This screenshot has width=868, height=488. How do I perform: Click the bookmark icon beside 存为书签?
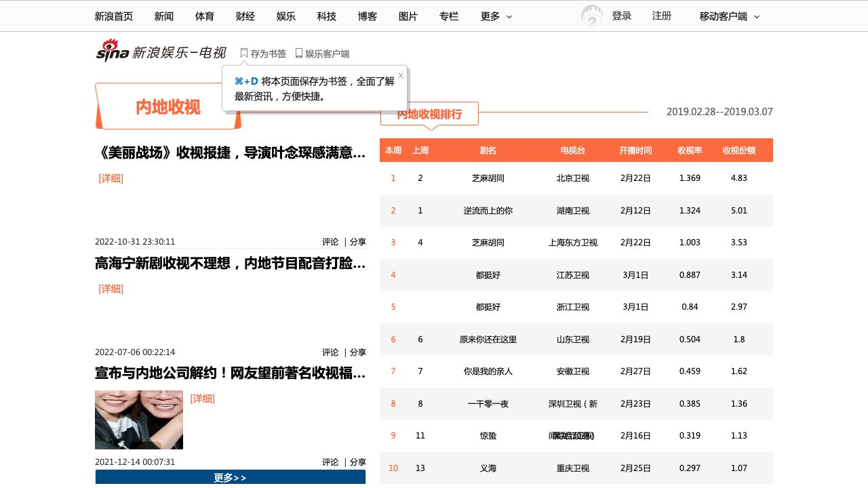point(244,53)
